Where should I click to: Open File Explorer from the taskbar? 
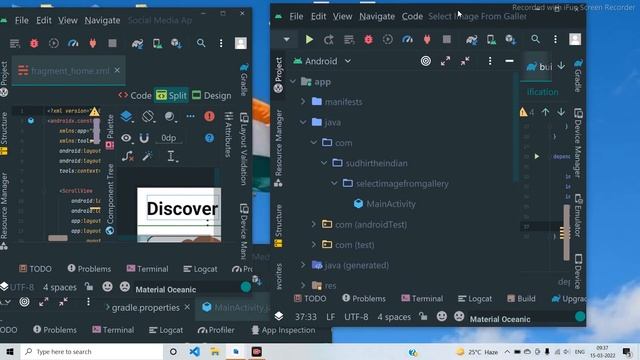[215, 351]
